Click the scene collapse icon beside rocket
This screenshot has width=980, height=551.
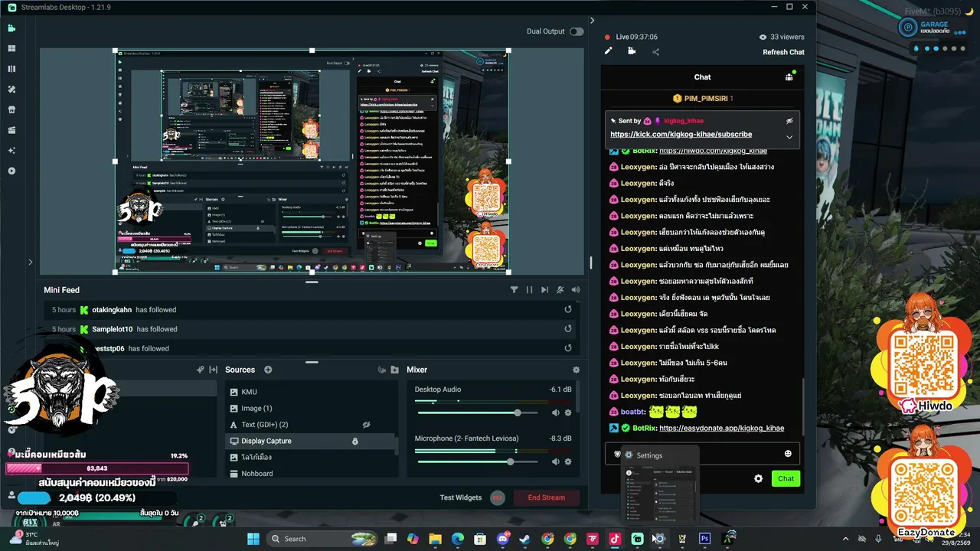click(214, 370)
